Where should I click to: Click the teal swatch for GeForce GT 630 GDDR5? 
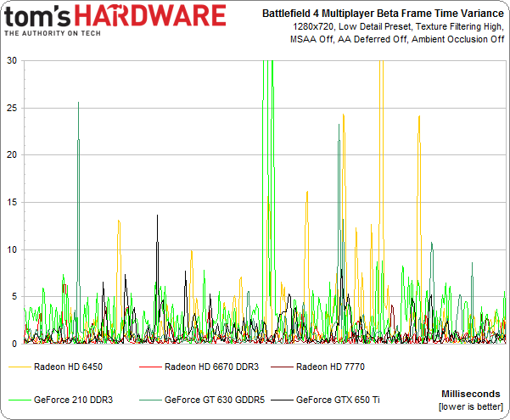pos(150,400)
